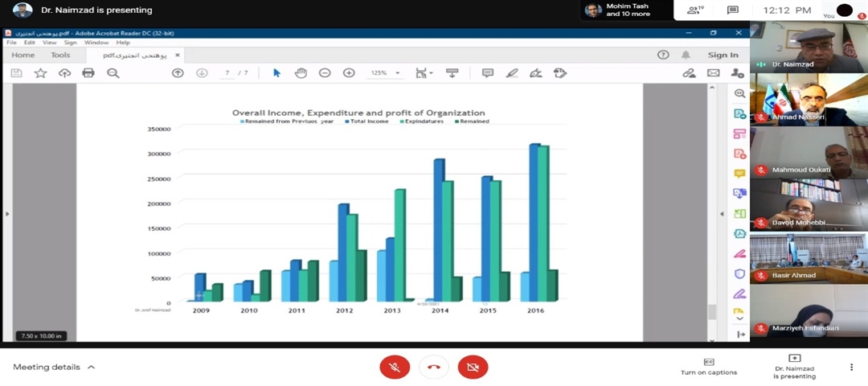Activate the Hand pan tool
The image size is (868, 386).
click(x=301, y=72)
